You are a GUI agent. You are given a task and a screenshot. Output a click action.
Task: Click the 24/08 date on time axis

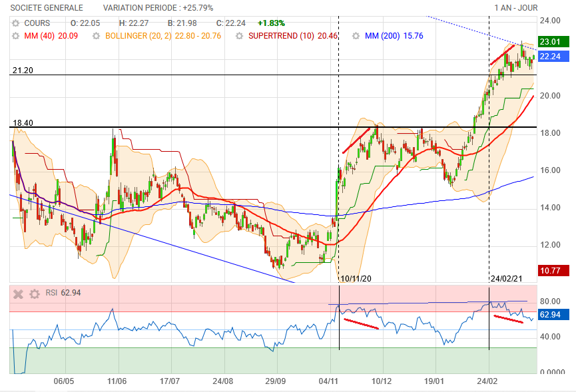[222, 381]
